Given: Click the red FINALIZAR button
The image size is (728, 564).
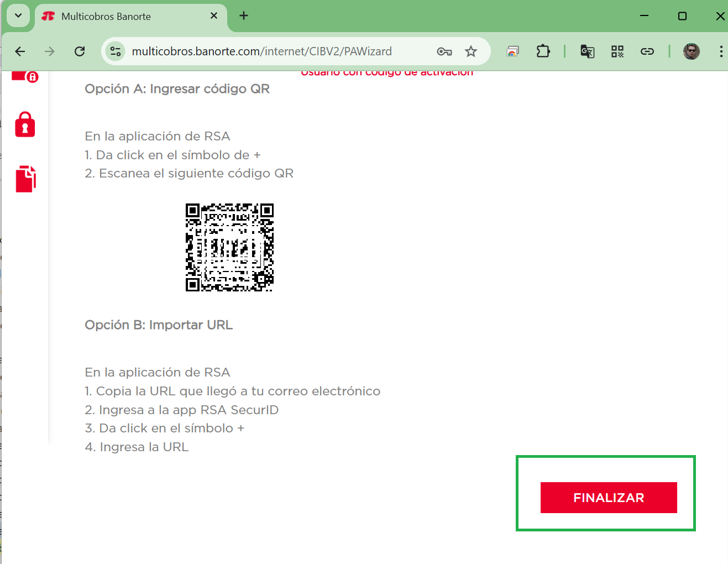Looking at the screenshot, I should coord(608,498).
